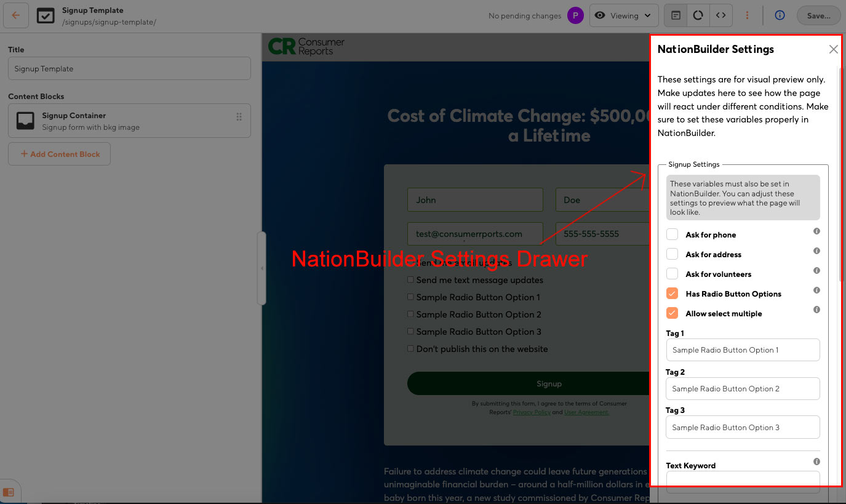Open the Viewing mode dropdown
Image resolution: width=846 pixels, height=504 pixels.
[x=623, y=15]
